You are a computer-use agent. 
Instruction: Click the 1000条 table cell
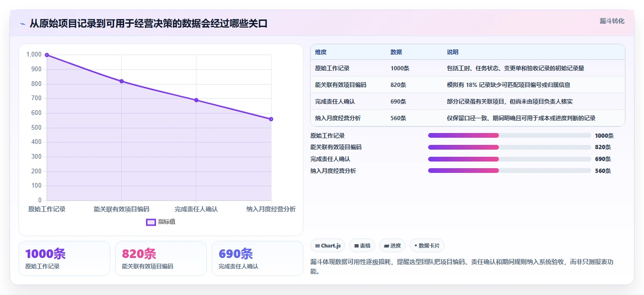400,68
